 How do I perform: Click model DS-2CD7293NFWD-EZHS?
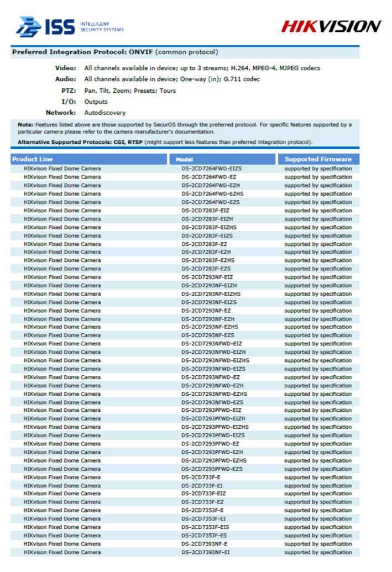pos(215,394)
